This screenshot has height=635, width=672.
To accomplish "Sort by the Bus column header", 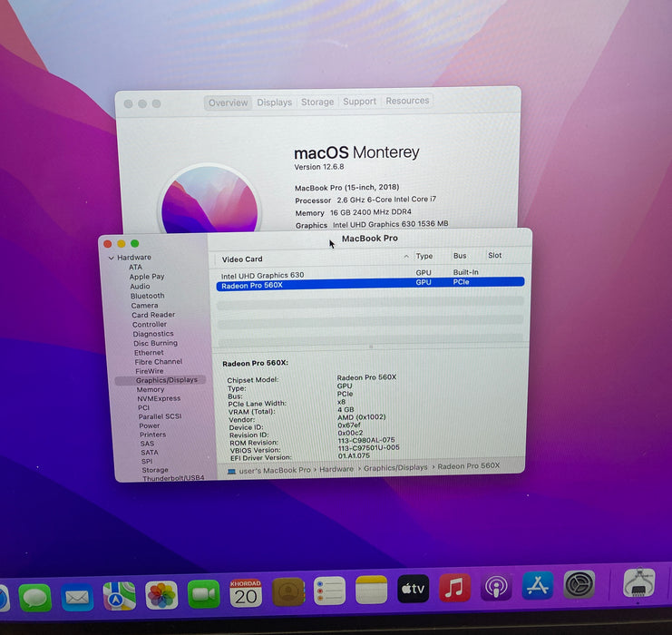I will point(460,256).
